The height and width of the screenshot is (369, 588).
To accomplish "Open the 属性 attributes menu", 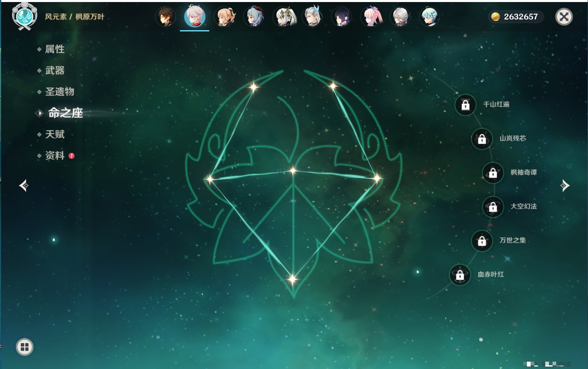I will pyautogui.click(x=55, y=49).
